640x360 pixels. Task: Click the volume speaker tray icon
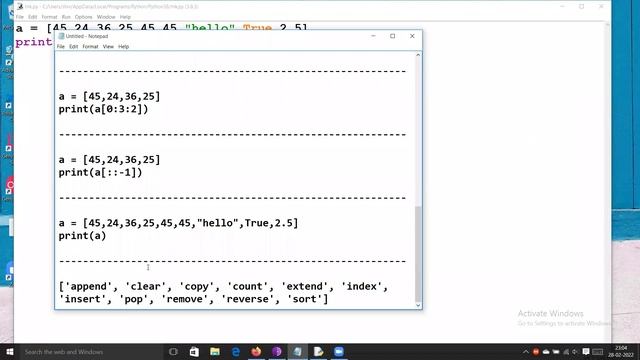click(x=576, y=352)
